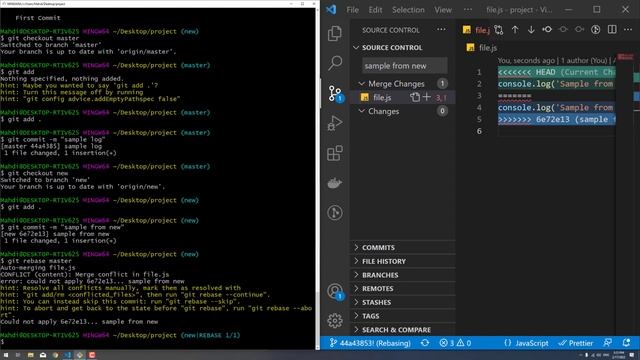
Task: Click line 5 '>>>>>>> 6e72e13' conflict marker
Action: (x=556, y=119)
